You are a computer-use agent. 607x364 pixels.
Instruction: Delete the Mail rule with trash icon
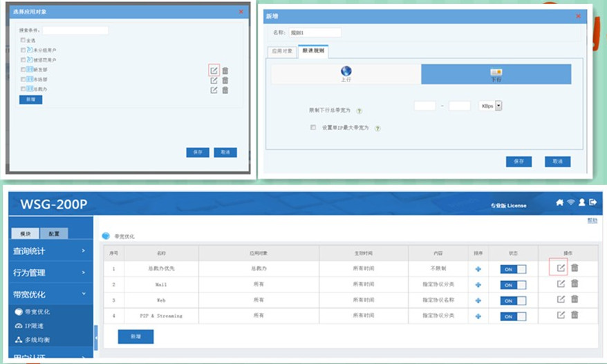pyautogui.click(x=575, y=283)
